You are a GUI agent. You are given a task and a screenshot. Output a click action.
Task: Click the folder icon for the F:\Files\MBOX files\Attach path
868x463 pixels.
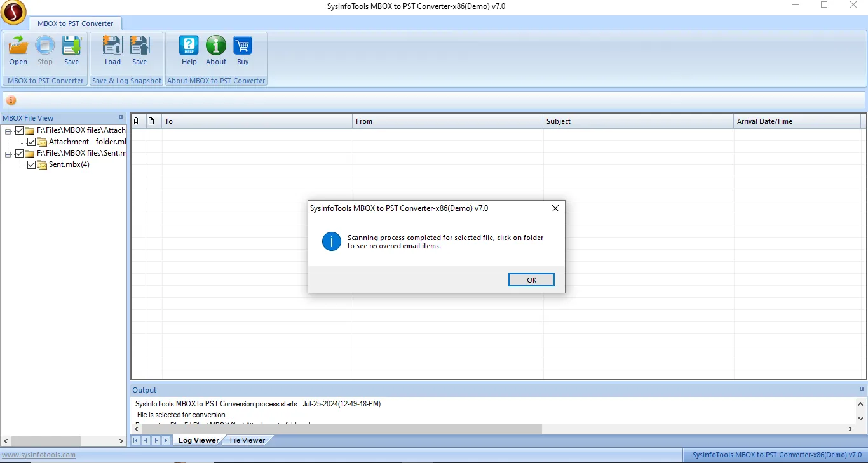point(30,130)
